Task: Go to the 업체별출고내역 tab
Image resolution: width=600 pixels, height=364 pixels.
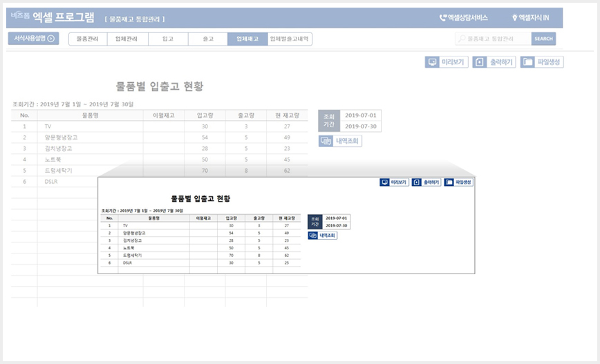Action: (290, 39)
